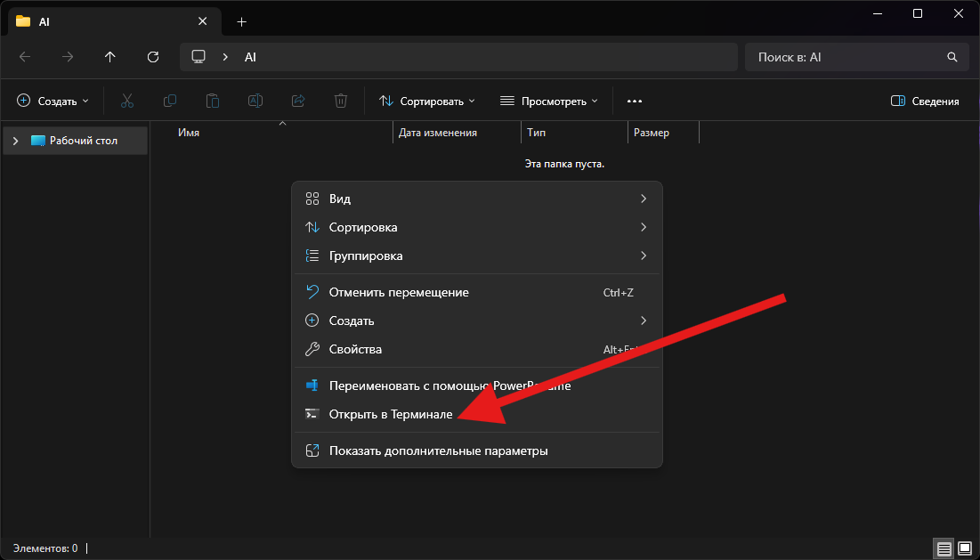The width and height of the screenshot is (980, 560).
Task: Sort by Дата изменения column header
Action: coord(438,133)
